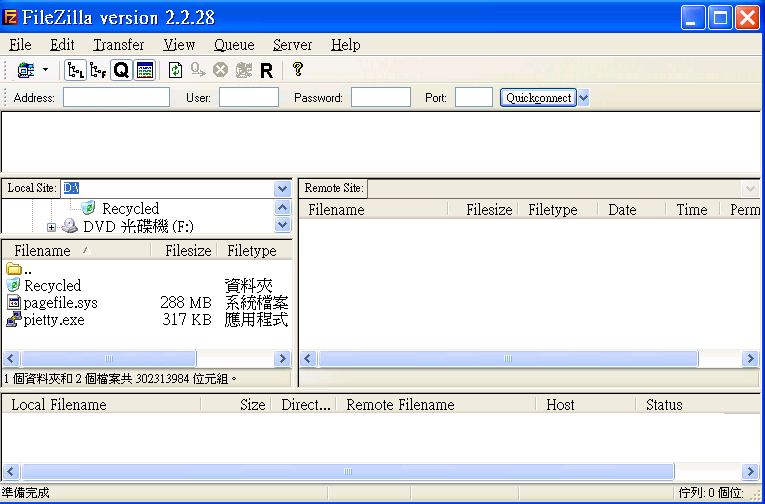This screenshot has height=504, width=765.
Task: Open the Transfer menu
Action: click(119, 45)
